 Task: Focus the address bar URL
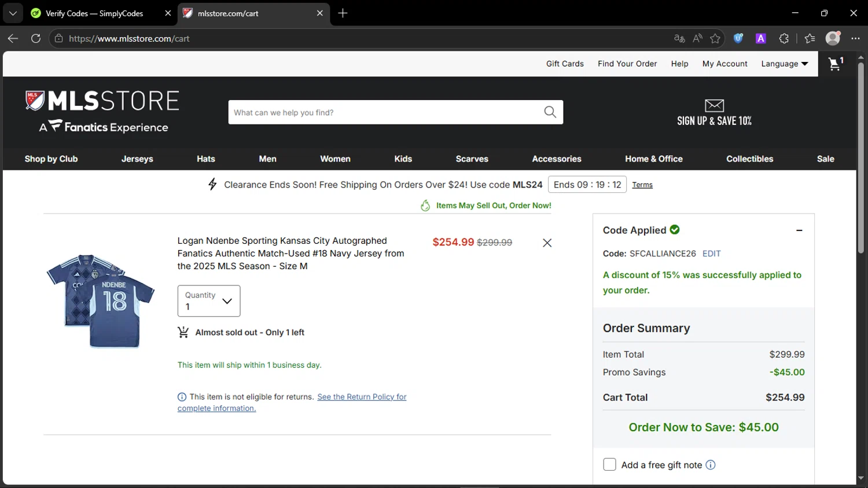click(129, 39)
